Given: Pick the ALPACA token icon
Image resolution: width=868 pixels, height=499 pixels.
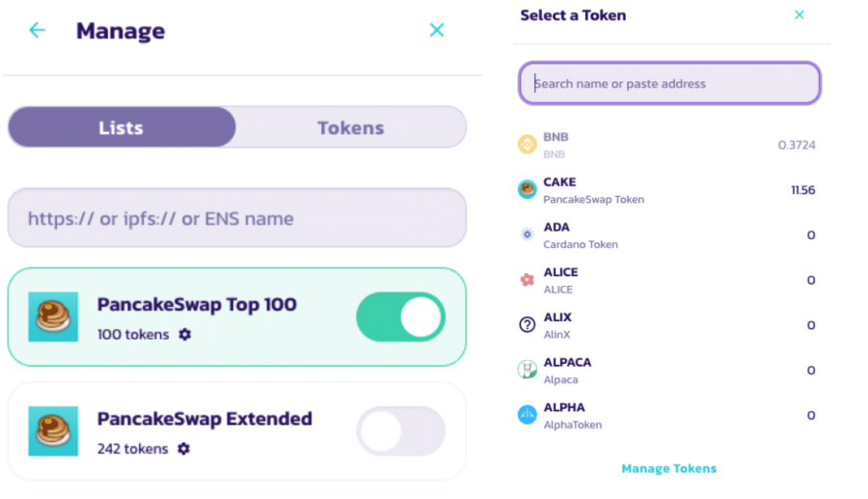Looking at the screenshot, I should tap(527, 370).
